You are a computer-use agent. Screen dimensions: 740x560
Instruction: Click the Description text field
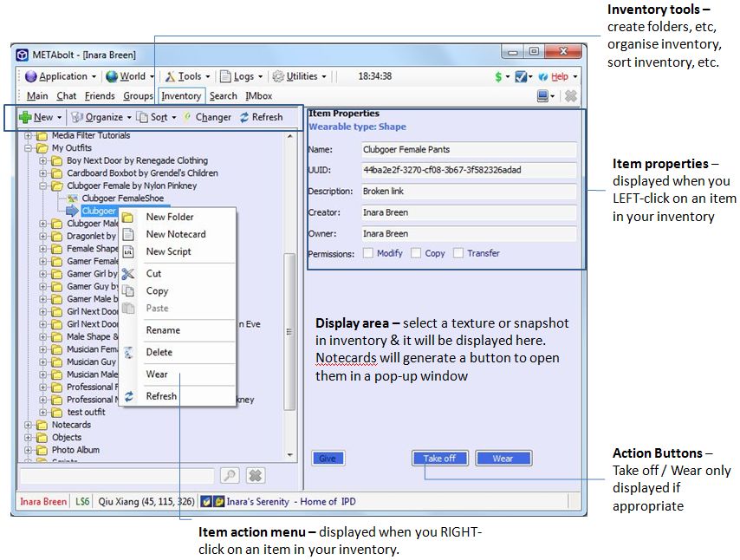coord(469,192)
